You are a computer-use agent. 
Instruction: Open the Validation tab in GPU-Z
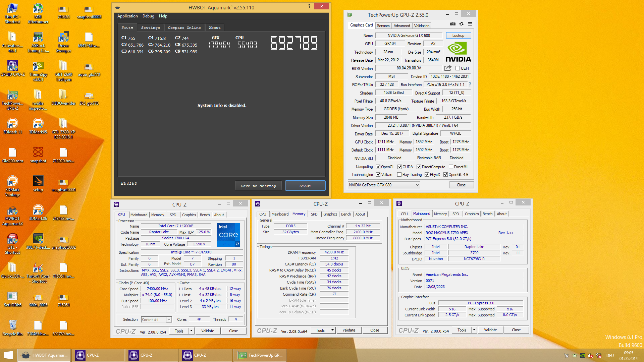tap(422, 26)
